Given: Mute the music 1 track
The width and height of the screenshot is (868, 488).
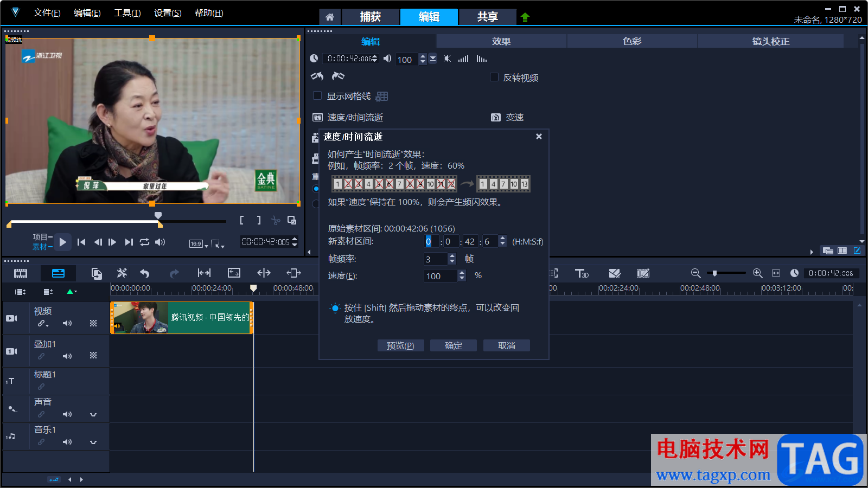Looking at the screenshot, I should tap(67, 442).
